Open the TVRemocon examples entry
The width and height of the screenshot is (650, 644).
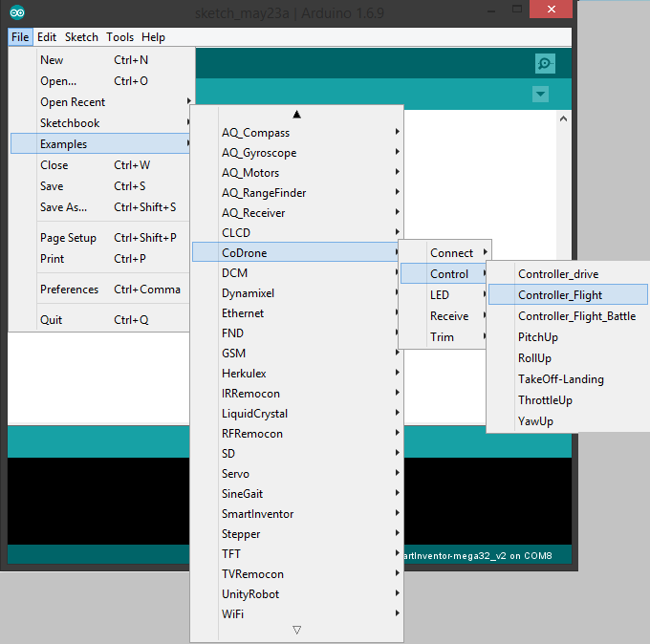[296, 574]
